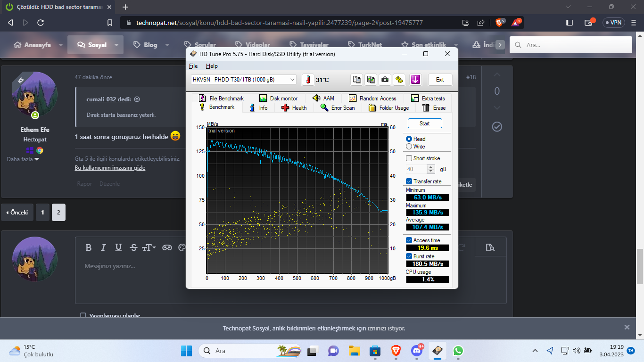This screenshot has width=644, height=362.
Task: Open the File Benchmark tab
Action: tap(221, 98)
